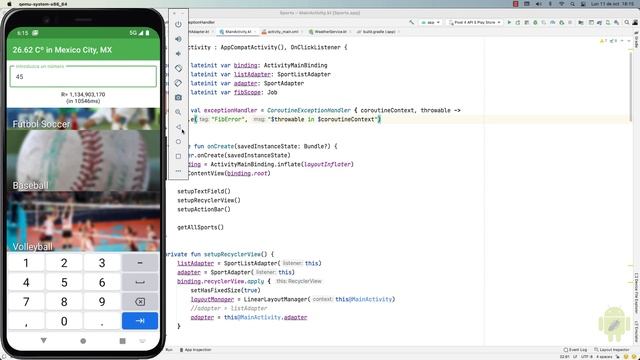Click UTF-8 encoding in status bar
The width and height of the screenshot is (640, 360).
point(587,357)
